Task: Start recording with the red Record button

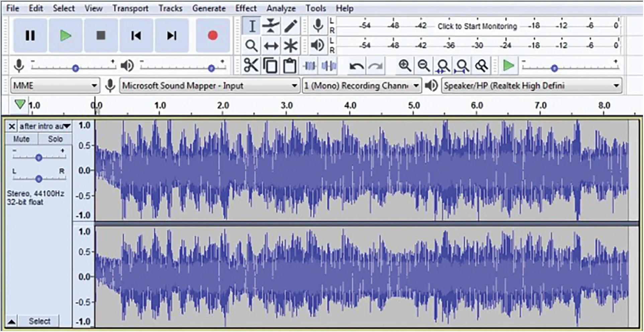Action: 212,36
